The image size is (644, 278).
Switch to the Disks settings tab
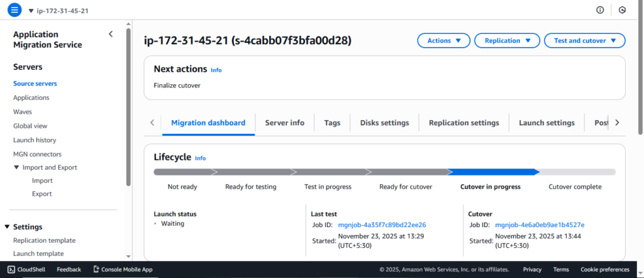pyautogui.click(x=384, y=123)
